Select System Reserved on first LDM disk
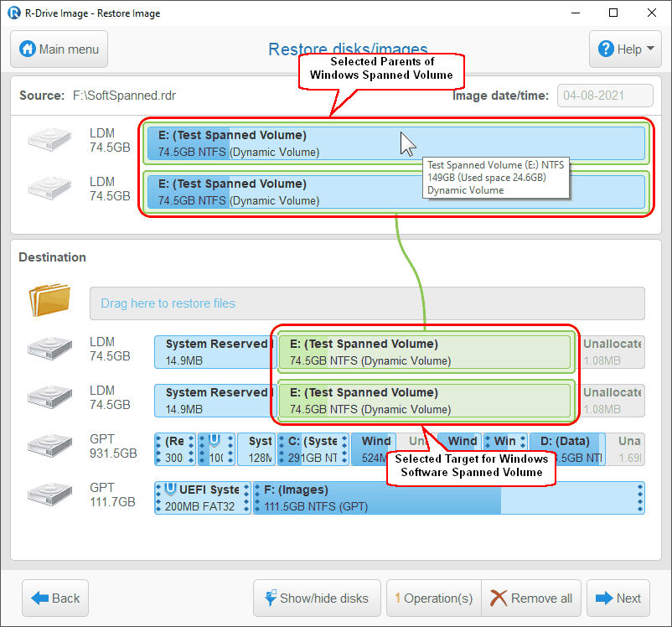672x627 pixels. pyautogui.click(x=215, y=352)
